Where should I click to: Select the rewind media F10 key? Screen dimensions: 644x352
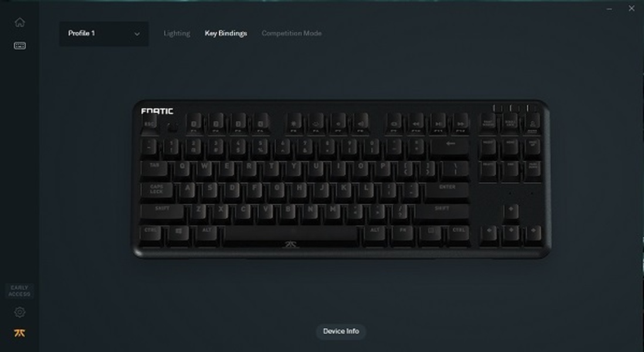tap(416, 124)
